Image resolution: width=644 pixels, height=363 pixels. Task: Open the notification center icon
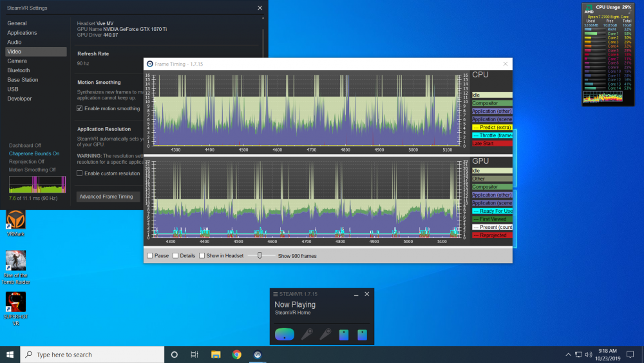[x=630, y=355]
